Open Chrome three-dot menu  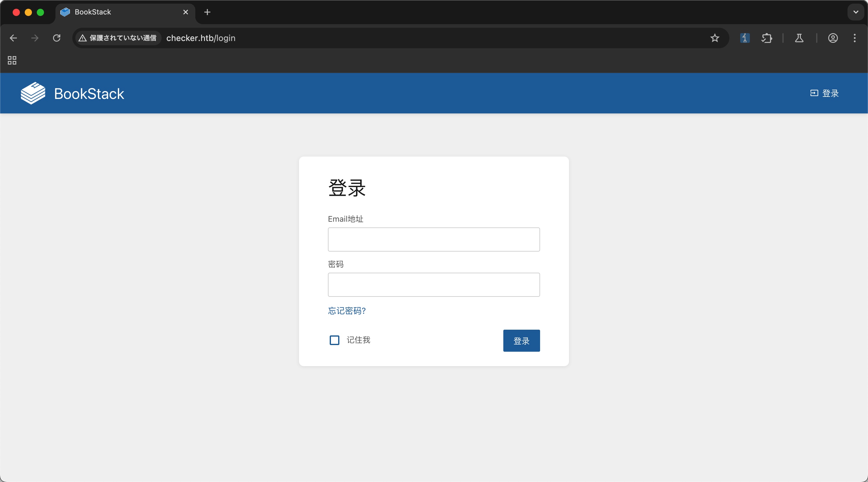854,38
